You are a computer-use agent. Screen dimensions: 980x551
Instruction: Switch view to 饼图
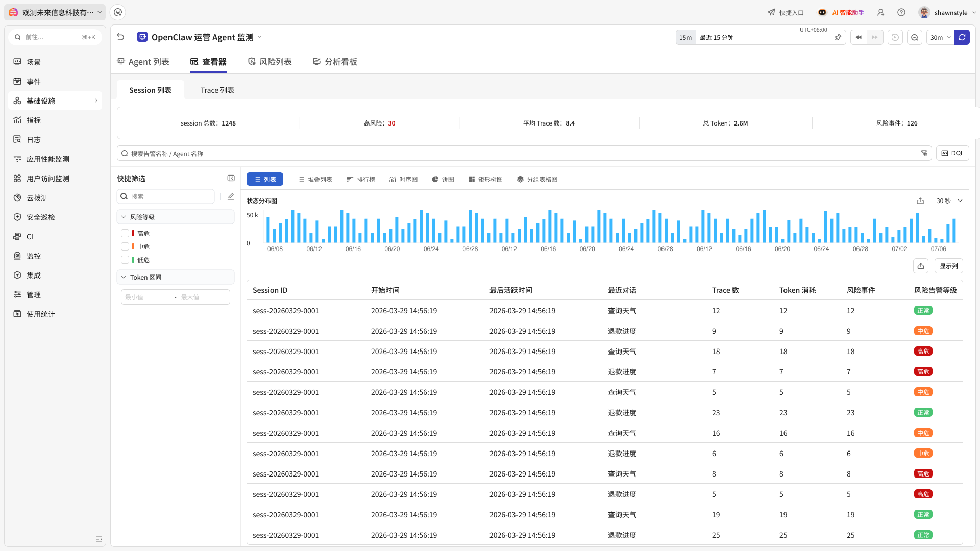click(x=443, y=179)
